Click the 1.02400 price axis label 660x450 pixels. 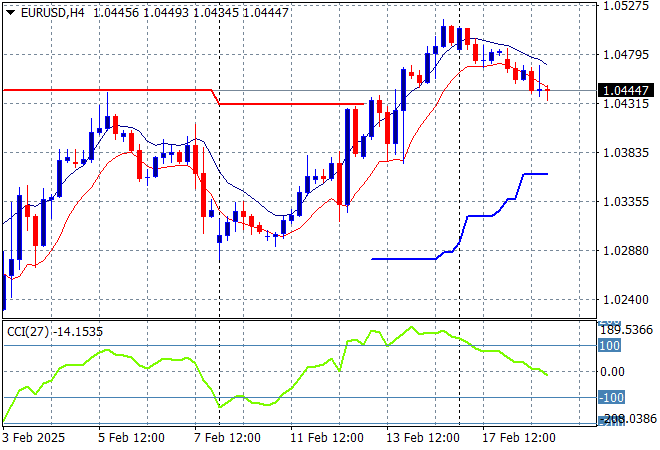pyautogui.click(x=625, y=300)
